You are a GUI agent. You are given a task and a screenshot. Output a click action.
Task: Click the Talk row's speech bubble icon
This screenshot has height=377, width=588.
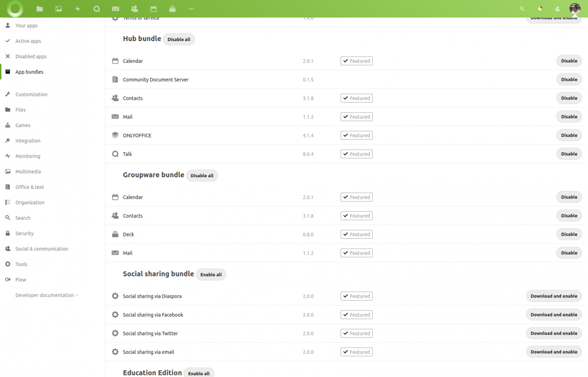[x=115, y=154]
